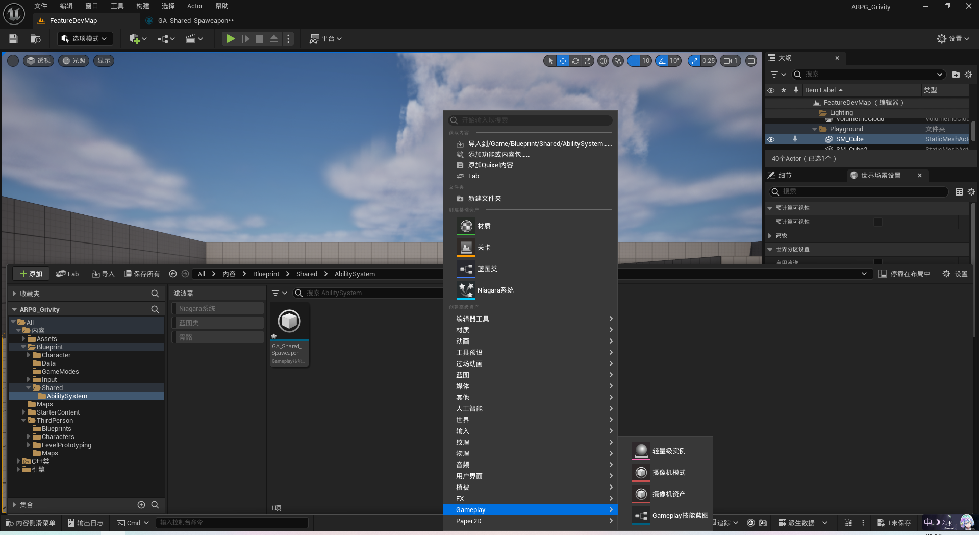980x535 pixels.
Task: Click the 添加 button in content browser
Action: 31,274
